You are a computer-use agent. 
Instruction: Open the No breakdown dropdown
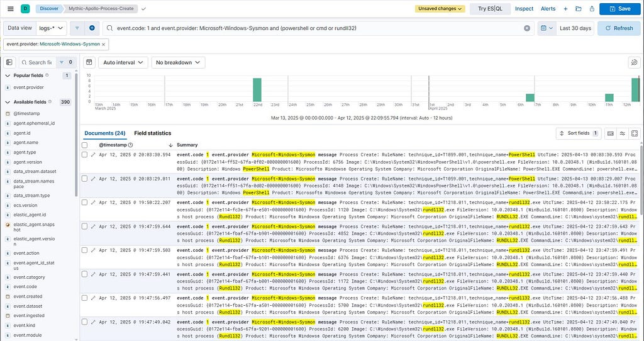point(178,62)
